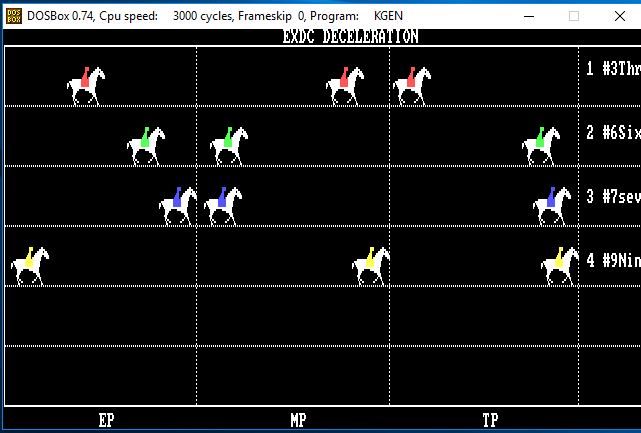This screenshot has height=433, width=641.
Task: Select the rank 2 #6Six entry
Action: [x=613, y=132]
